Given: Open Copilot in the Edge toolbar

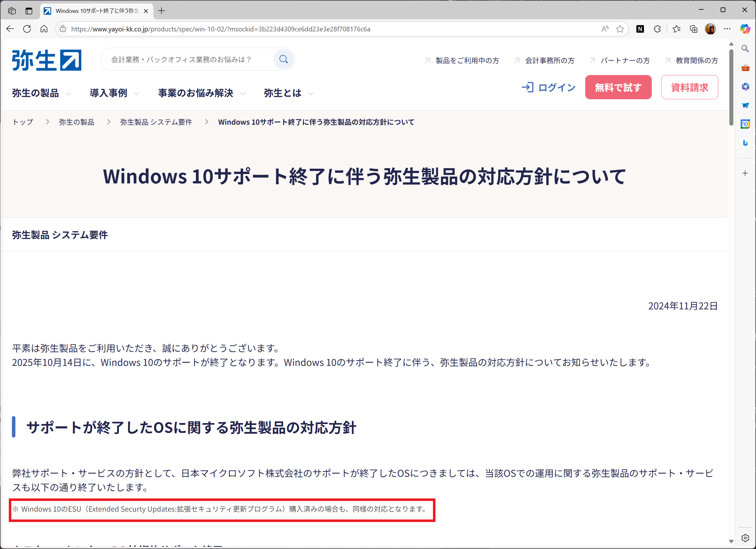Looking at the screenshot, I should [x=745, y=29].
